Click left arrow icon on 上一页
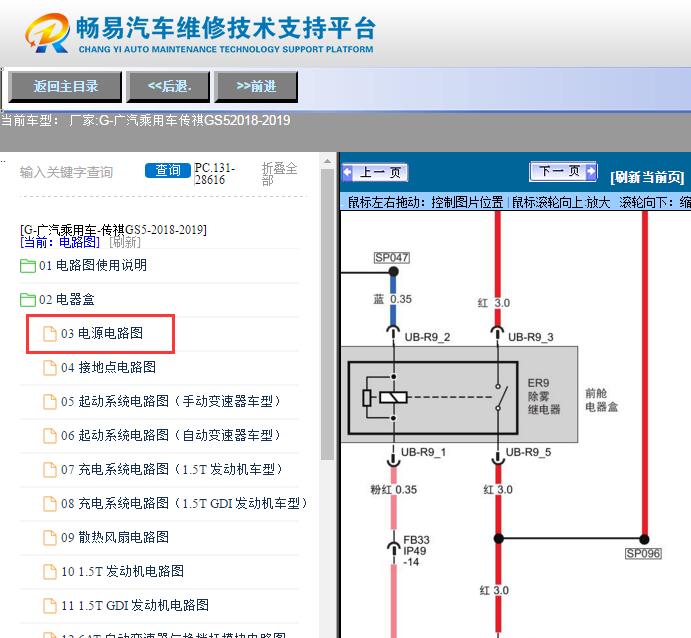The image size is (691, 638). click(x=348, y=172)
